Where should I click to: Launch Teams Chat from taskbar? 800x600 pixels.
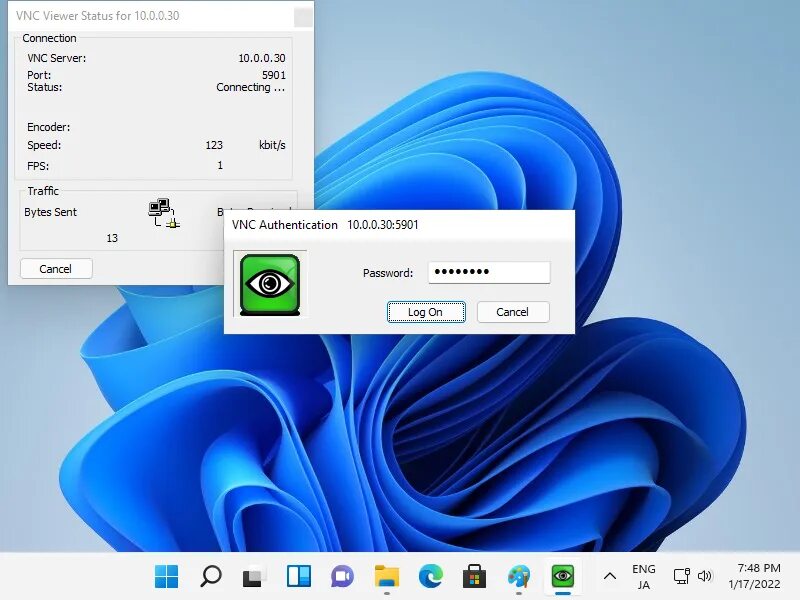point(342,577)
